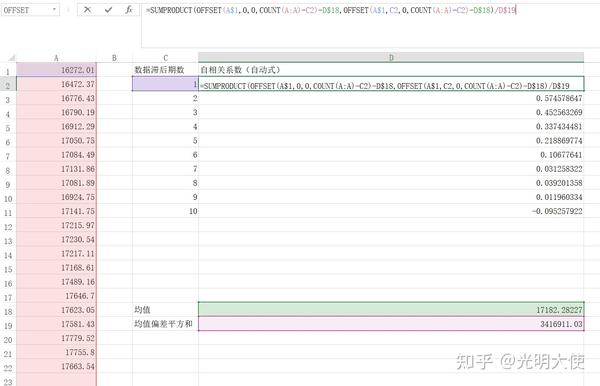The width and height of the screenshot is (600, 386).
Task: Click cell with value 17141.75
Action: [x=57, y=211]
